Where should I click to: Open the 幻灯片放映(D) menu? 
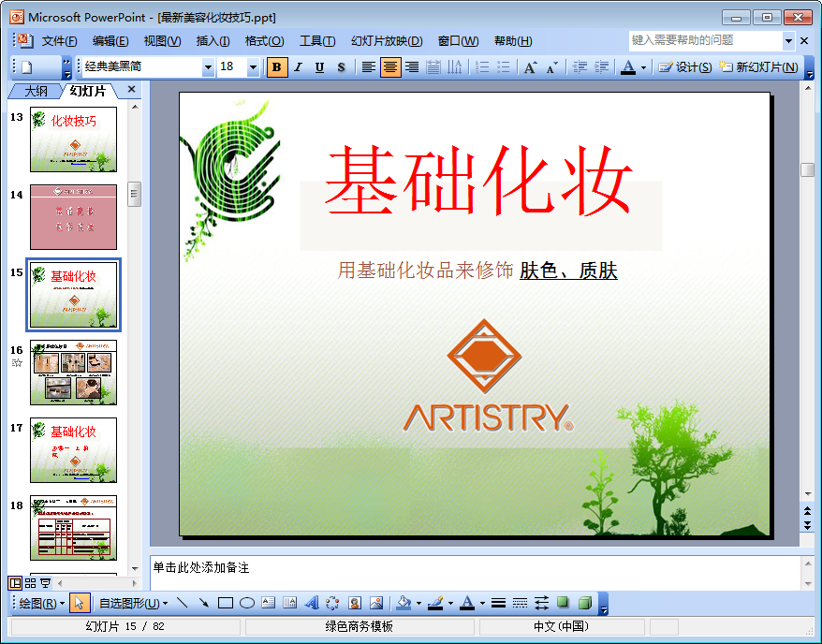click(387, 41)
